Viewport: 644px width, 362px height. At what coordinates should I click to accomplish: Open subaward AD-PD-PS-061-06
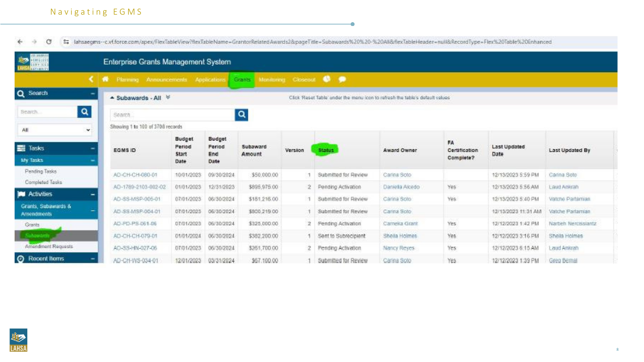click(x=135, y=223)
